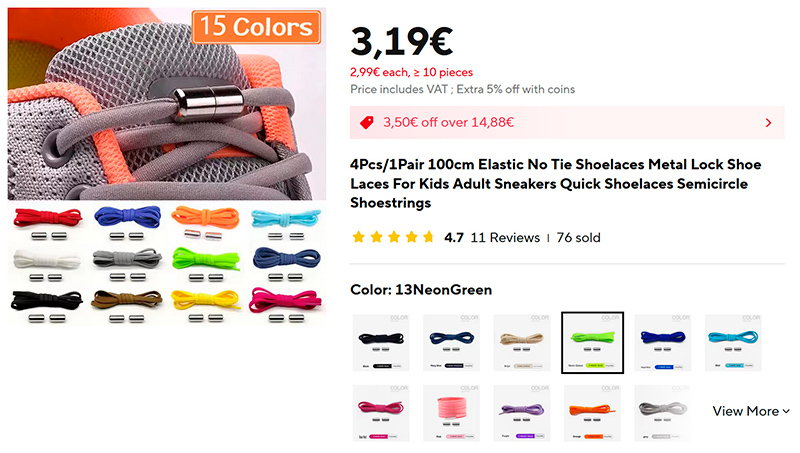
Task: Choose the navy blue shoelace swatch
Action: click(x=452, y=342)
